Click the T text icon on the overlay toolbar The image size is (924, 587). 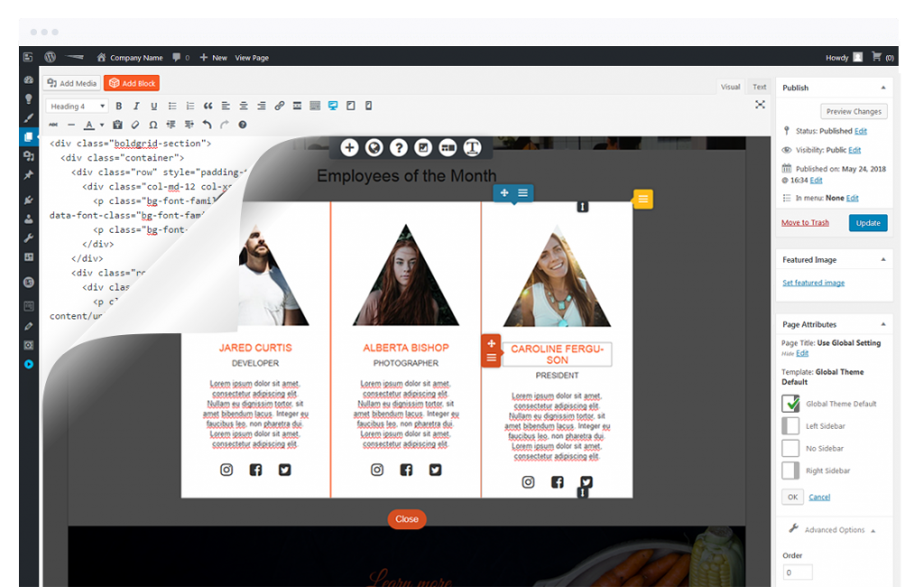point(473,147)
